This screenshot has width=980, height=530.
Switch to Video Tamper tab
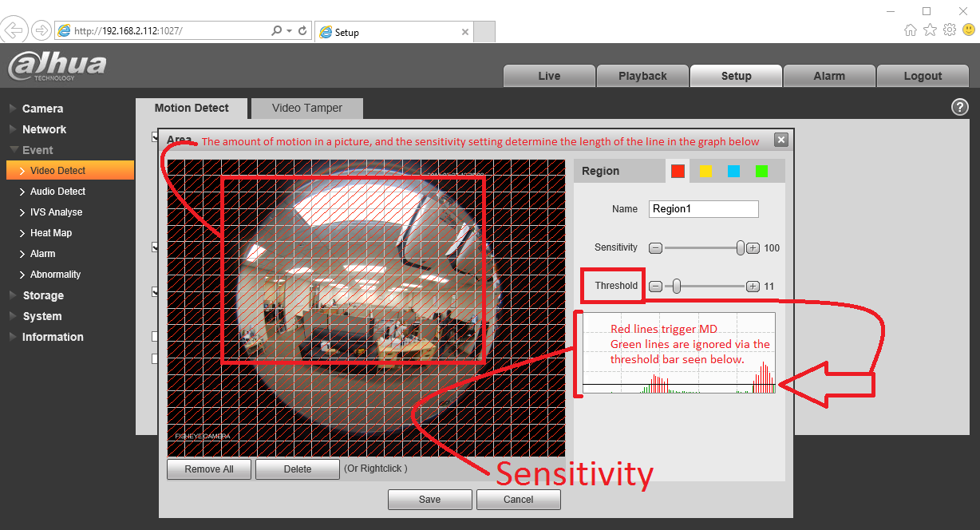[307, 109]
